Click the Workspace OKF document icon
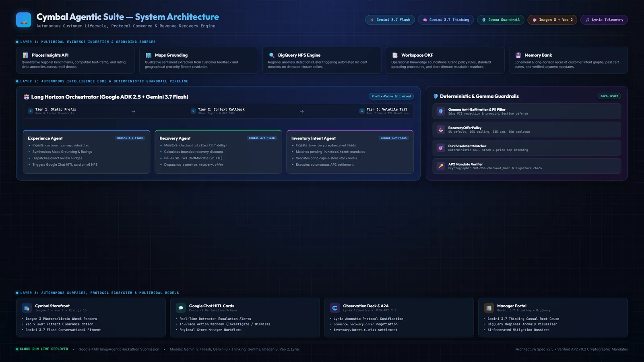Viewport: 644px width, 362px height. click(x=395, y=55)
